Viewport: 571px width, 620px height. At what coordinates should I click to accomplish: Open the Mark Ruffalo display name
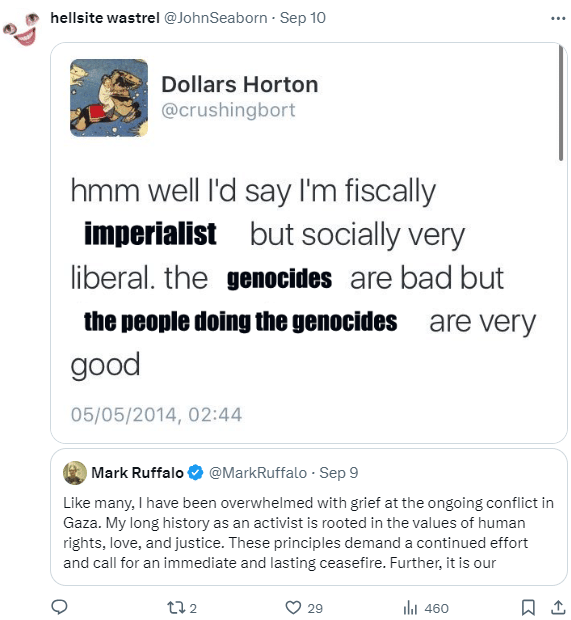137,473
